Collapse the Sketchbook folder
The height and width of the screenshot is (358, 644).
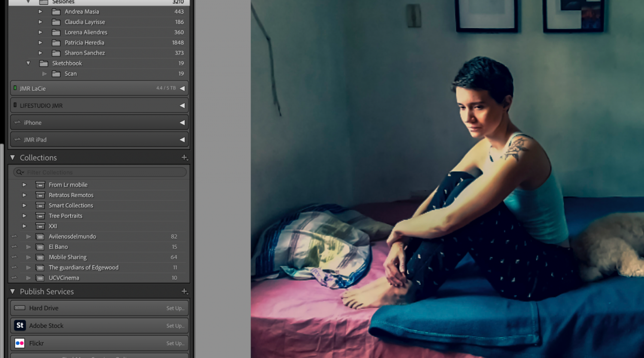[28, 63]
